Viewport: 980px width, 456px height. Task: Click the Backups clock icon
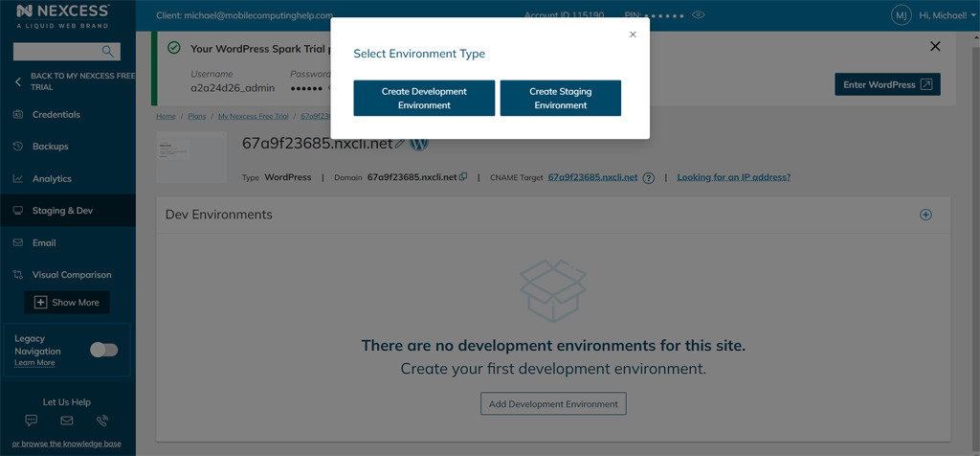tap(17, 147)
